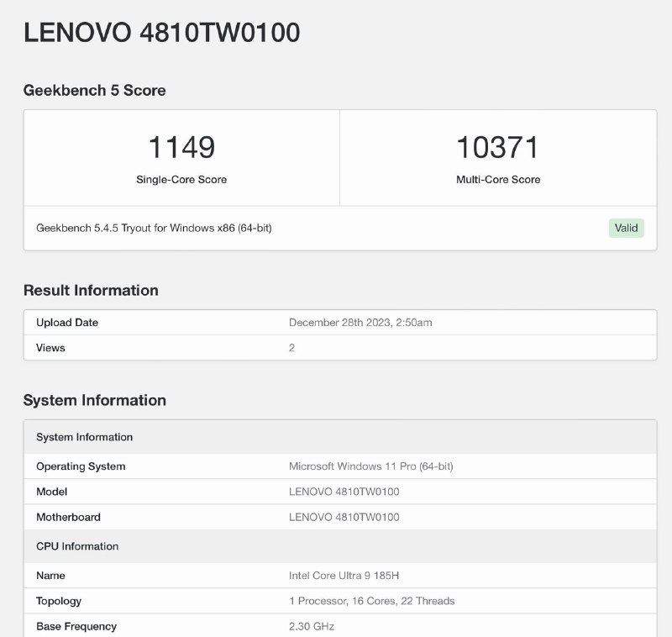Viewport: 672px width, 637px height.
Task: Click the Single-Core Score label
Action: tap(181, 180)
